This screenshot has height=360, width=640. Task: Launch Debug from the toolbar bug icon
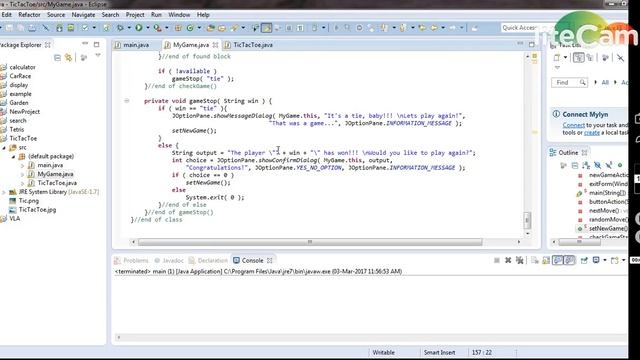(x=120, y=28)
